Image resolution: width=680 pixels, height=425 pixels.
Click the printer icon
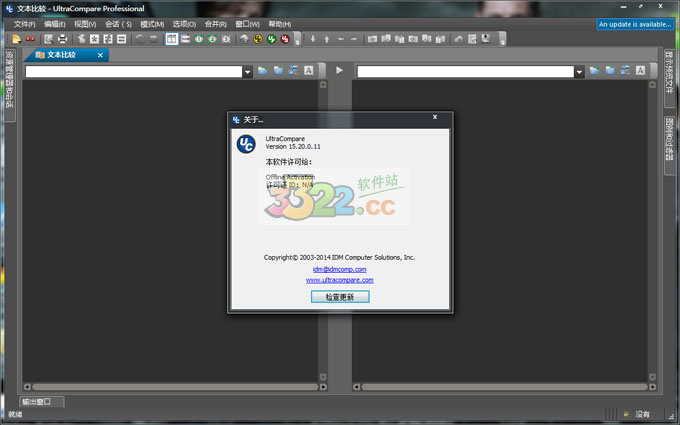[x=62, y=39]
